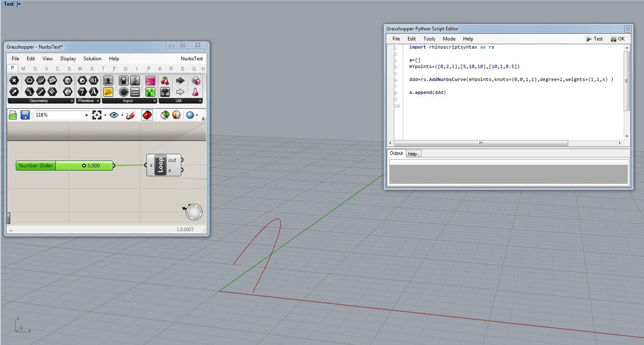Toggle the eye preview icon in canvas toolbar
This screenshot has height=345, width=644.
(x=114, y=115)
